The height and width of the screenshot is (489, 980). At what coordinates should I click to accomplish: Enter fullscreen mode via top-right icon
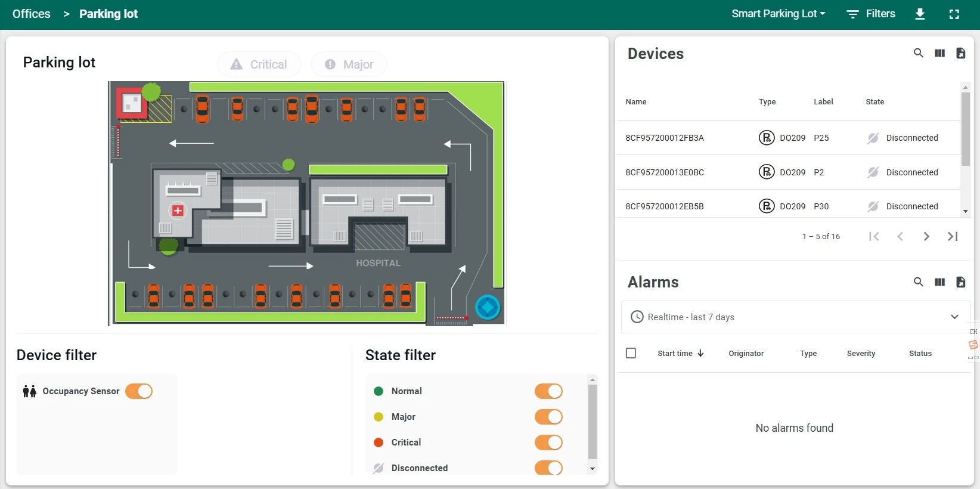click(x=954, y=14)
